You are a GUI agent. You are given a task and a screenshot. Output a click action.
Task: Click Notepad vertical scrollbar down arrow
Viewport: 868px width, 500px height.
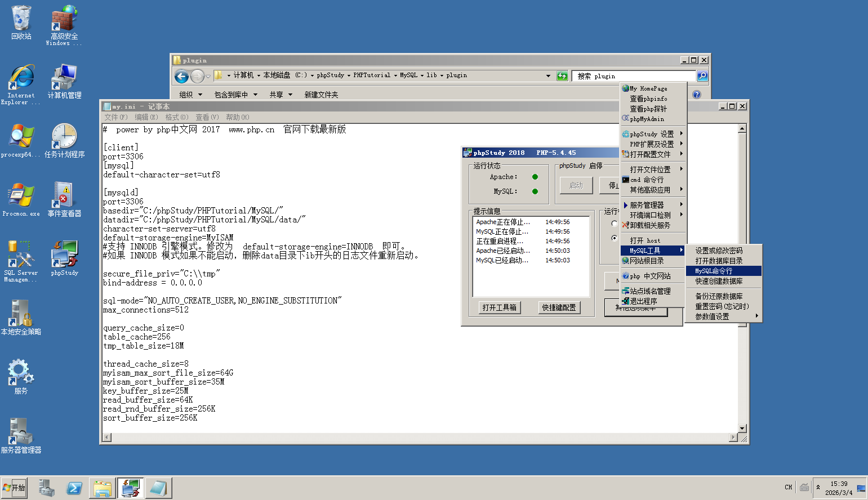coord(742,428)
